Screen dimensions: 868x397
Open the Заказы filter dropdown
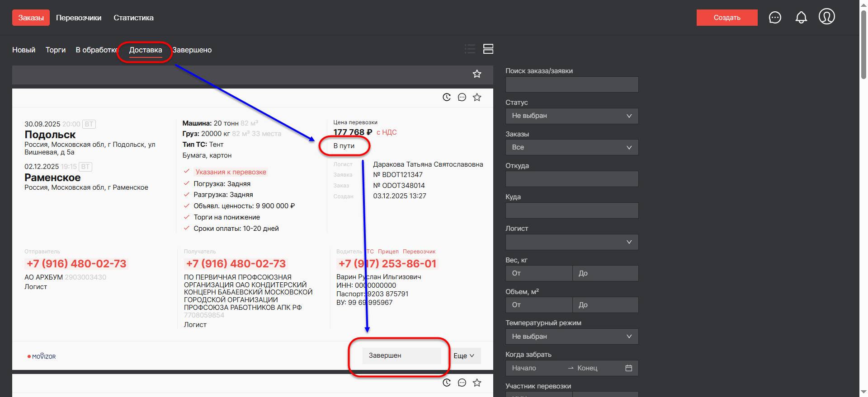(x=571, y=147)
